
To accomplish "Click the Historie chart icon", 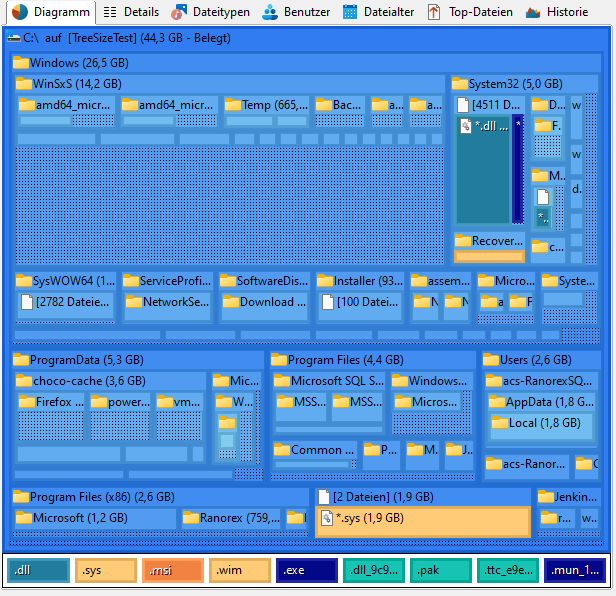I will point(533,13).
